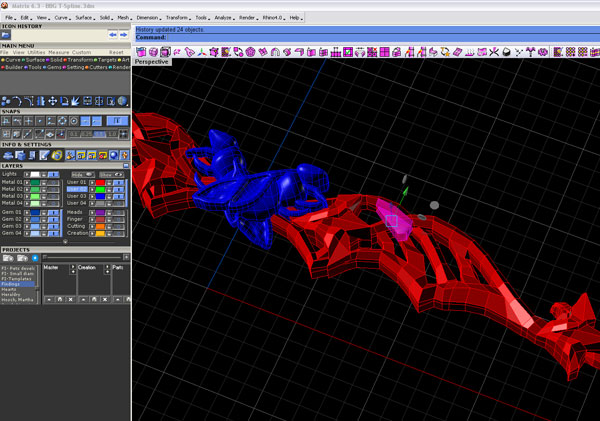This screenshot has height=421, width=600.
Task: Collapse the Layers panel header button
Action: (x=126, y=166)
